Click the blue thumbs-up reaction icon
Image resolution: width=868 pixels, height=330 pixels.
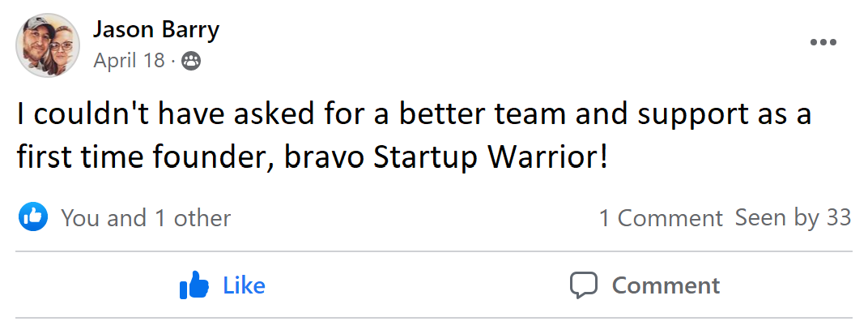point(33,217)
